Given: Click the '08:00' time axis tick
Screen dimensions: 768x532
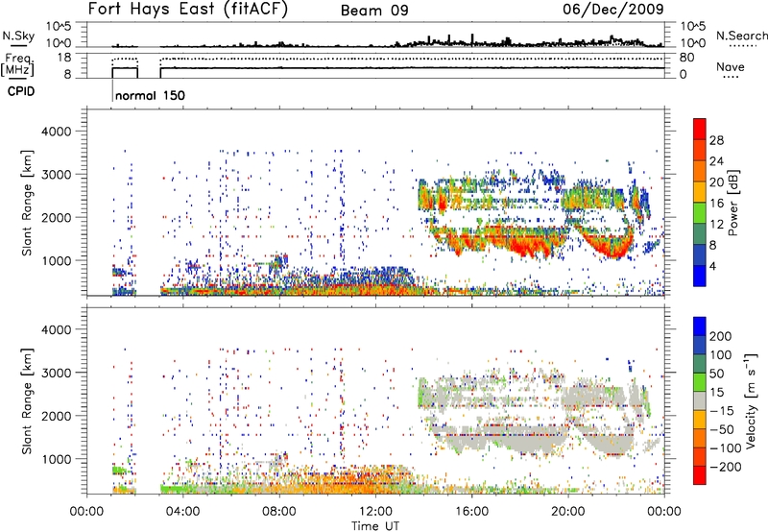Looking at the screenshot, I should point(279,512).
